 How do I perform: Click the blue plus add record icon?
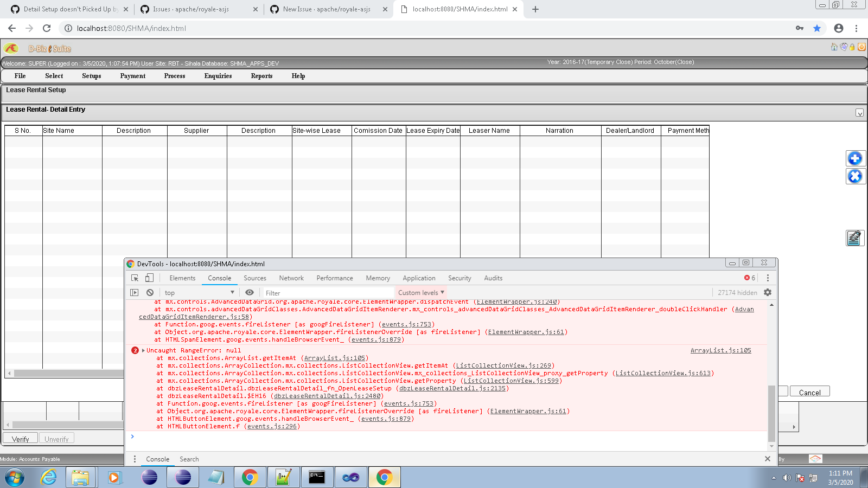point(855,158)
